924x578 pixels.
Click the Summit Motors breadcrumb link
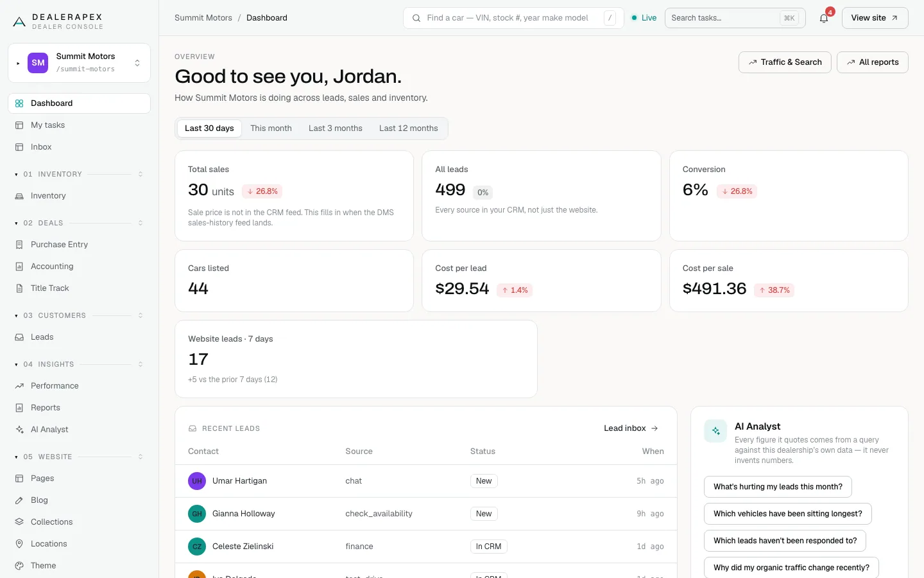click(203, 18)
